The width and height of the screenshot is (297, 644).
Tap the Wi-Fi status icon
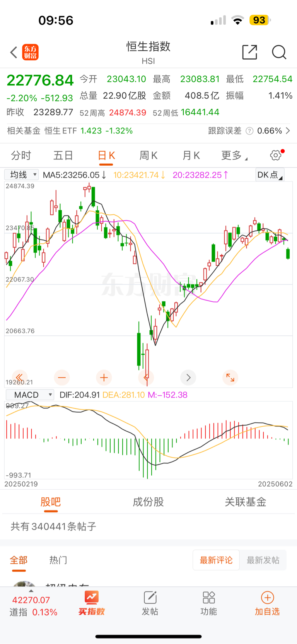pos(237,20)
